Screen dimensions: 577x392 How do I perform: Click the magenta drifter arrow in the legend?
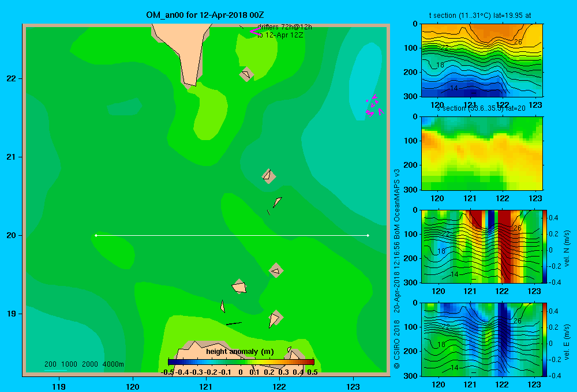pos(255,32)
